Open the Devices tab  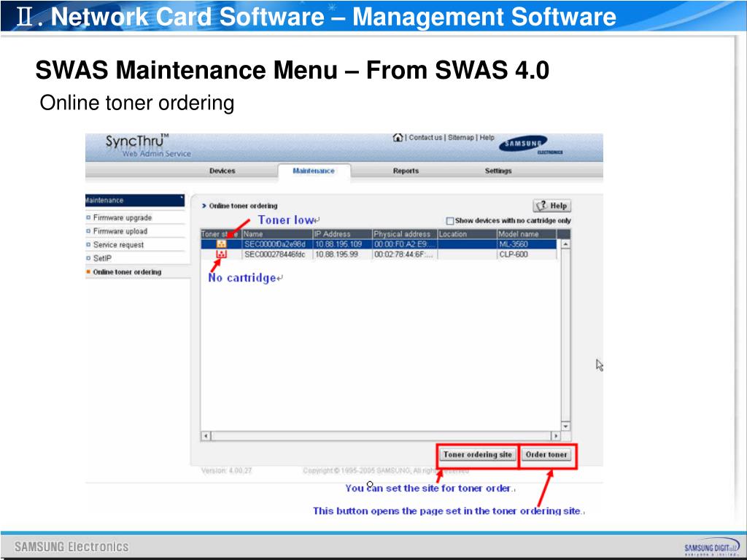click(222, 171)
